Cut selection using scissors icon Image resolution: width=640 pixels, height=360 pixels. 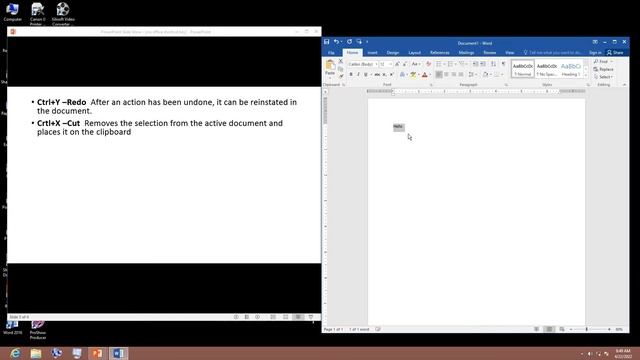(x=341, y=61)
